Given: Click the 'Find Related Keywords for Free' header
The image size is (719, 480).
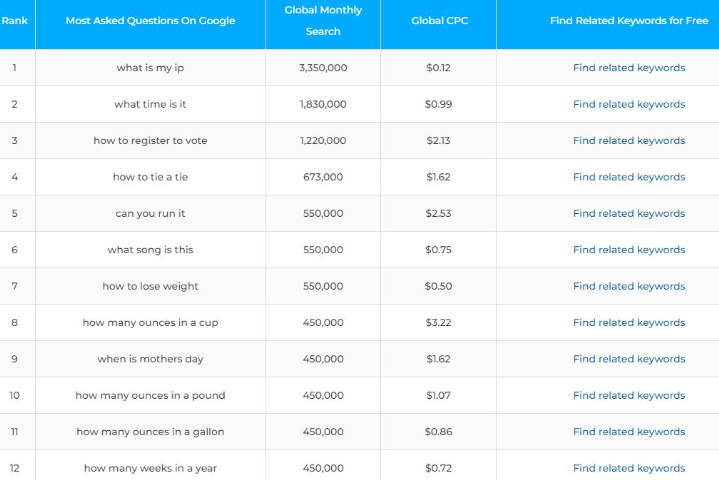Looking at the screenshot, I should (x=629, y=20).
